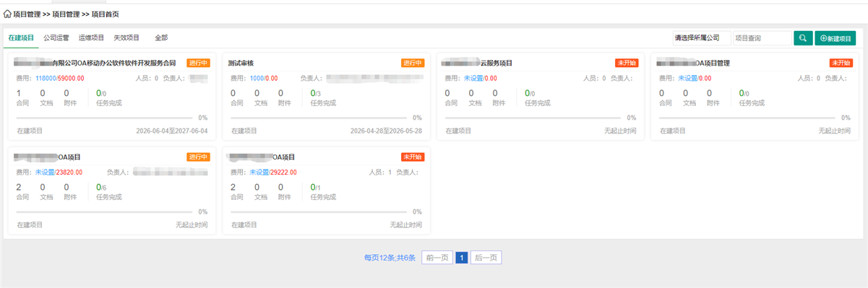The image size is (868, 288).
Task: Click 项目首页 in the breadcrumb
Action: point(106,14)
